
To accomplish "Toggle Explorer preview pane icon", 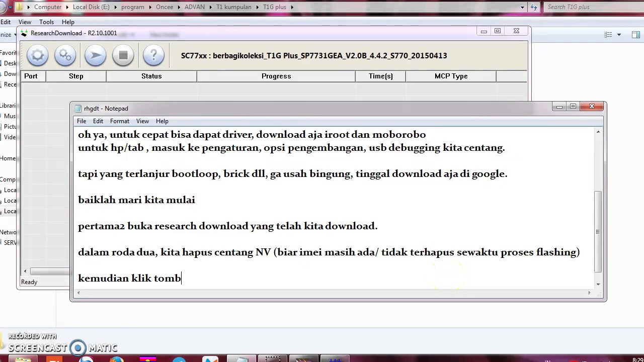I will [636, 35].
